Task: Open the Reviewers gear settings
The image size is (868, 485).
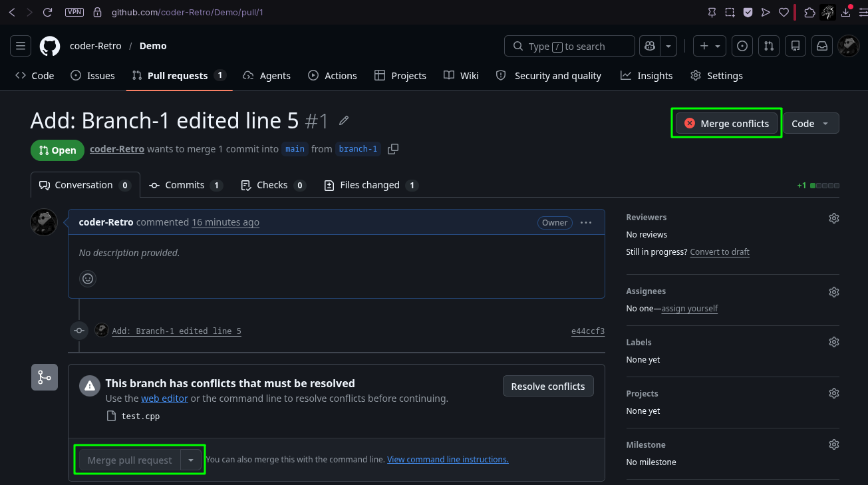Action: [833, 218]
